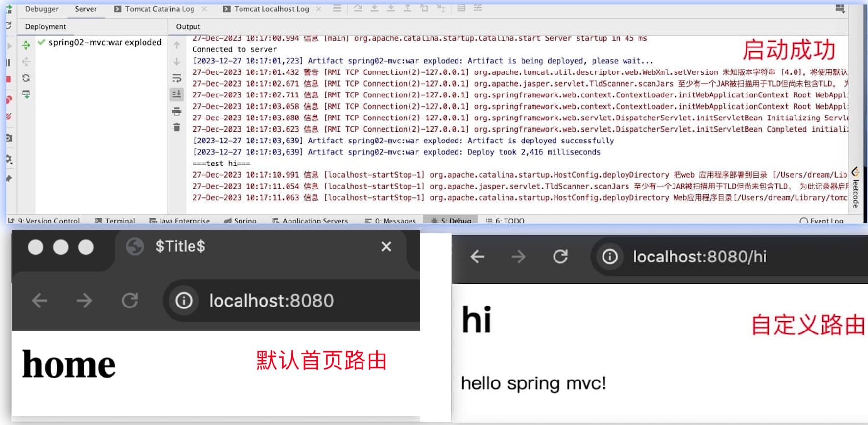Pause the program with pause icon
The image size is (868, 425).
pyautogui.click(x=8, y=62)
